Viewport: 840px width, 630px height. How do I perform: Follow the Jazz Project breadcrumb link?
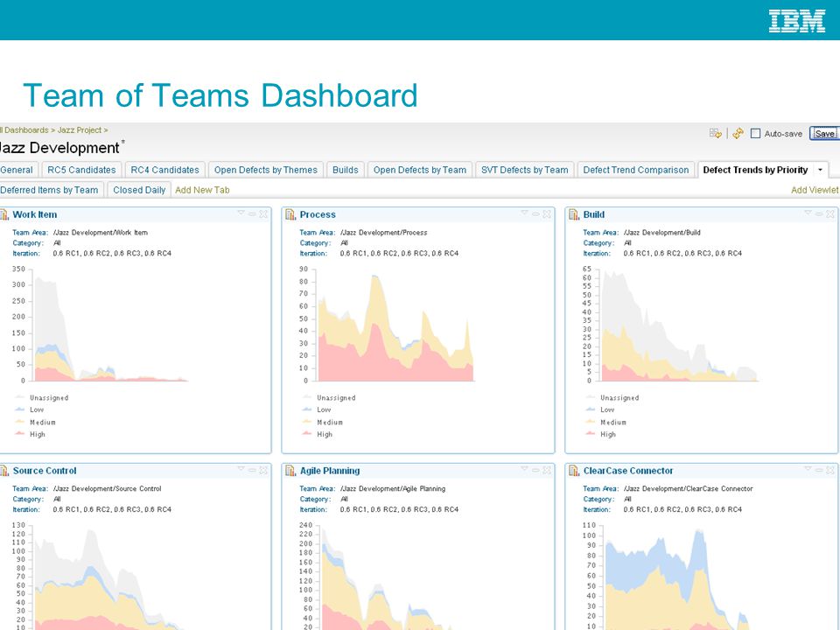80,130
